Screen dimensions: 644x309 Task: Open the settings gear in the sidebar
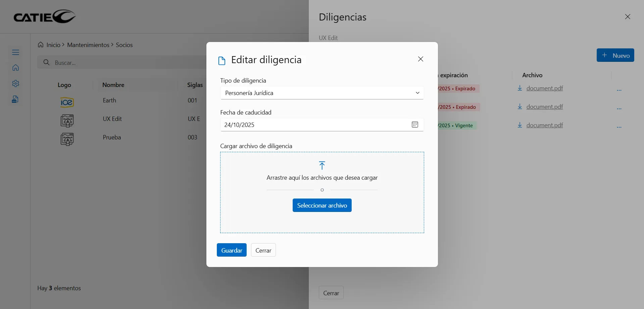pyautogui.click(x=15, y=84)
